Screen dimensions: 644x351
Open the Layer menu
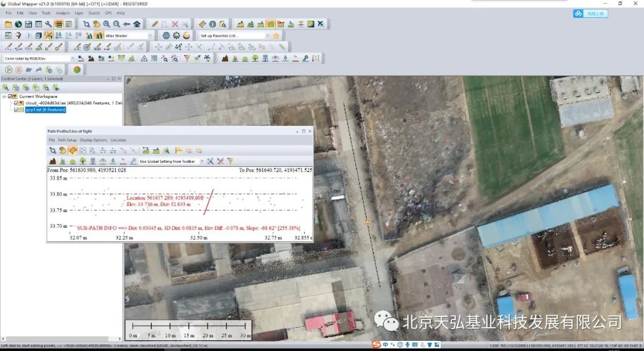79,13
